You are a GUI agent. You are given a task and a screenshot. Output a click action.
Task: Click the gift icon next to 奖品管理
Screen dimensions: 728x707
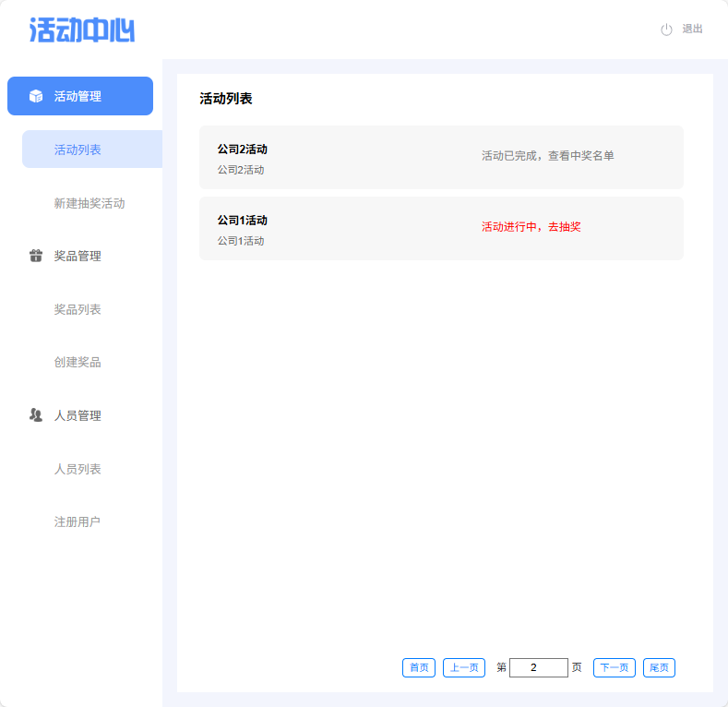tap(36, 256)
